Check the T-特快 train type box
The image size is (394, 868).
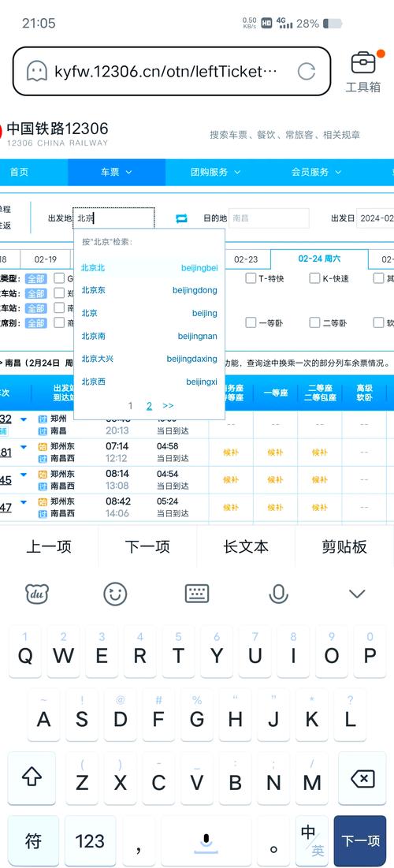coord(251,278)
